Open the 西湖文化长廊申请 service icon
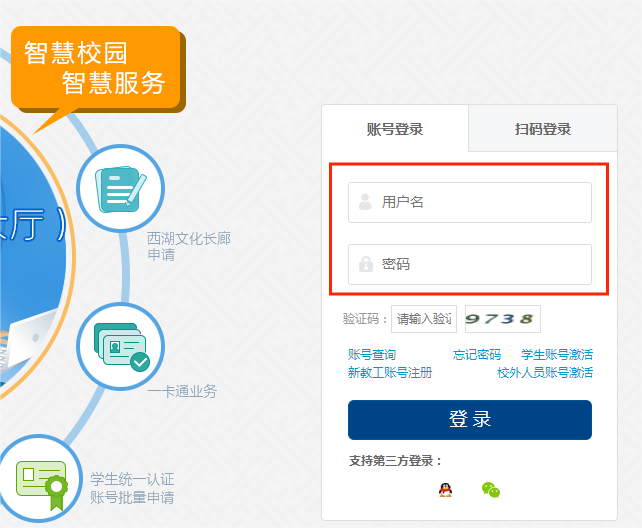Screen dimensions: 642x528 120,188
